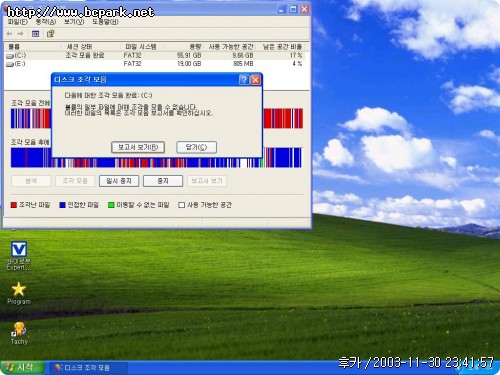Click 디스크 조각 모음 taskbar button
Screen dimensions: 500x375
point(88,368)
